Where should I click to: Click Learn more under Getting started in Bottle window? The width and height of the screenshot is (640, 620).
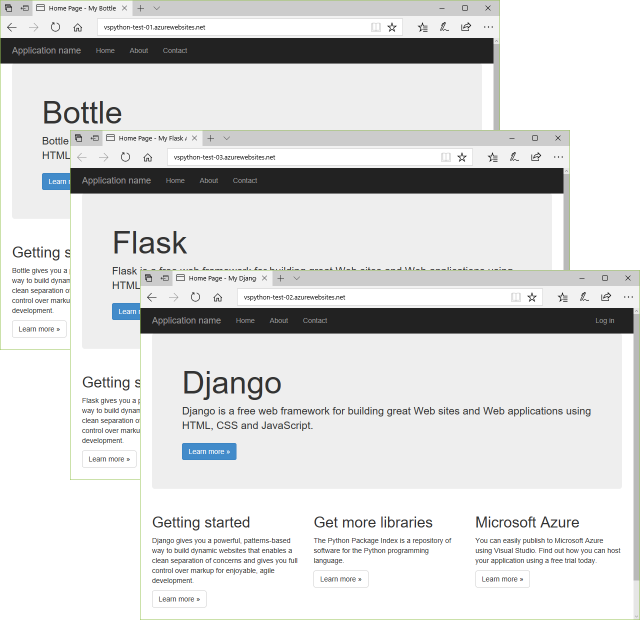pyautogui.click(x=39, y=329)
